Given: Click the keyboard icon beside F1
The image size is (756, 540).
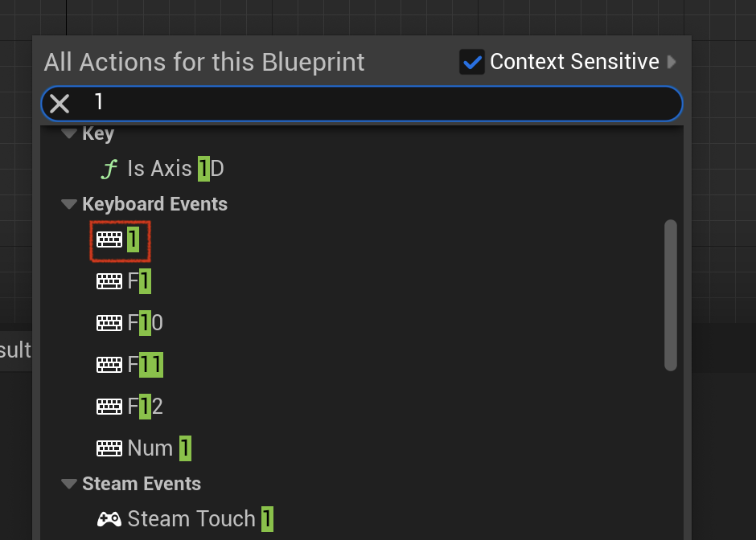Looking at the screenshot, I should pyautogui.click(x=109, y=281).
